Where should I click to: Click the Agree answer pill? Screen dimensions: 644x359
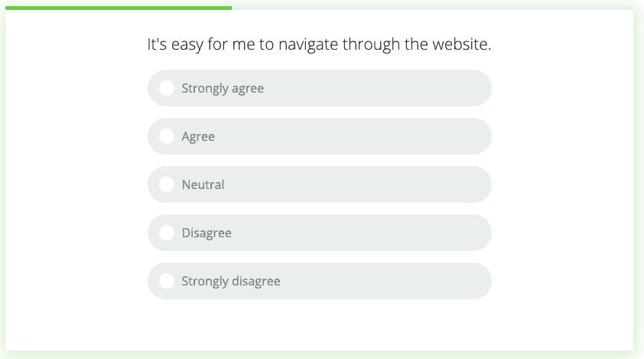tap(320, 136)
